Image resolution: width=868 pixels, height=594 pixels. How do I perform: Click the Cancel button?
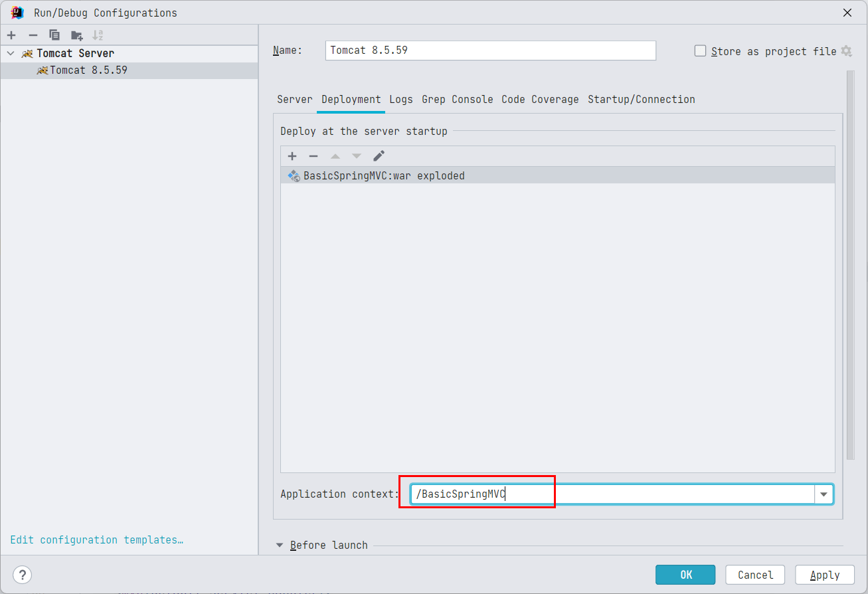tap(755, 575)
